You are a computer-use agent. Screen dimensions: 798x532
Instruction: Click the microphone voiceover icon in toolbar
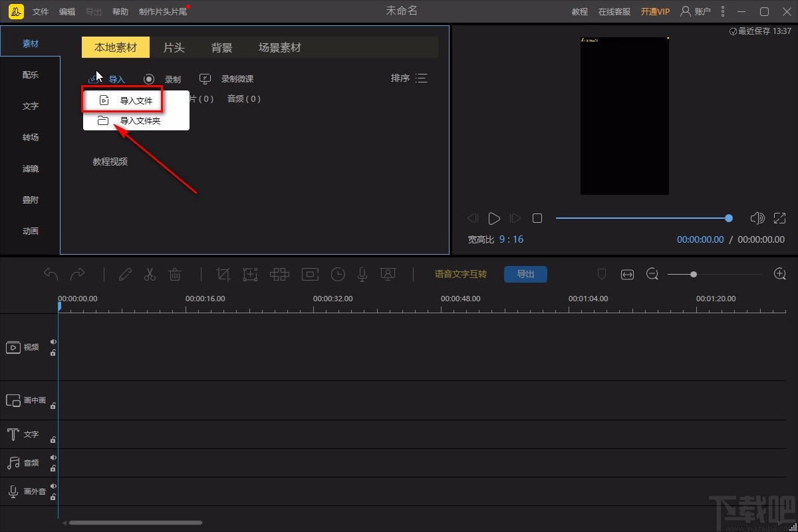362,274
